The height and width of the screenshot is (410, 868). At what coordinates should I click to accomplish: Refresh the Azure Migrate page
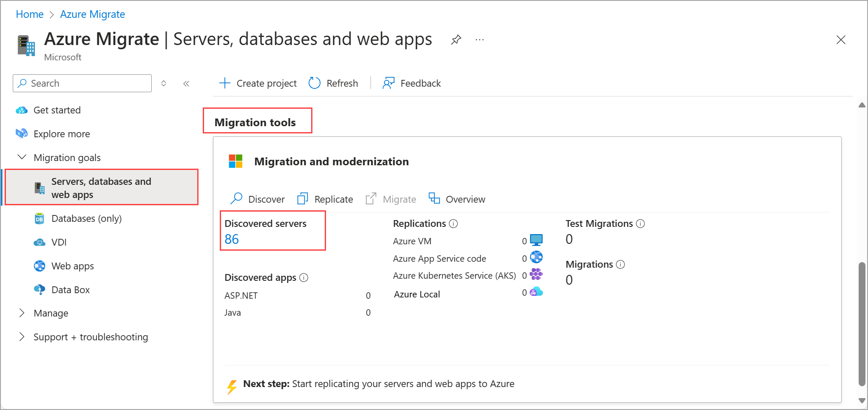coord(334,83)
